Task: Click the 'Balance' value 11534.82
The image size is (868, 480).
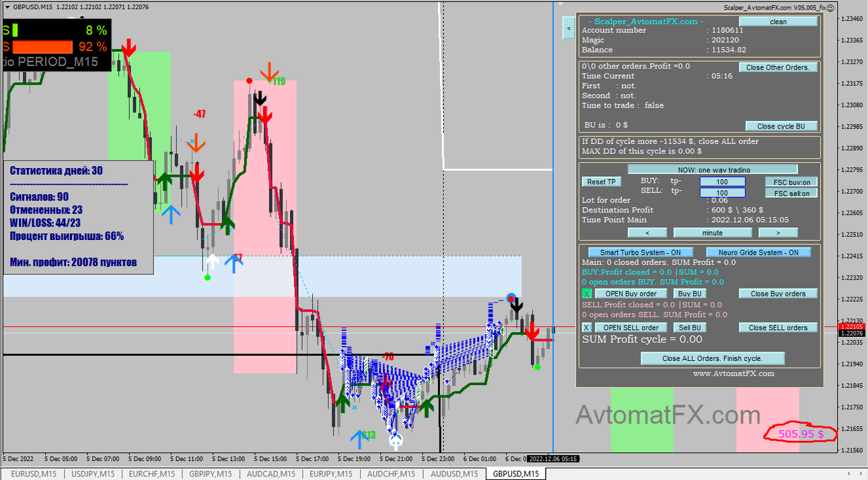Action: (729, 50)
